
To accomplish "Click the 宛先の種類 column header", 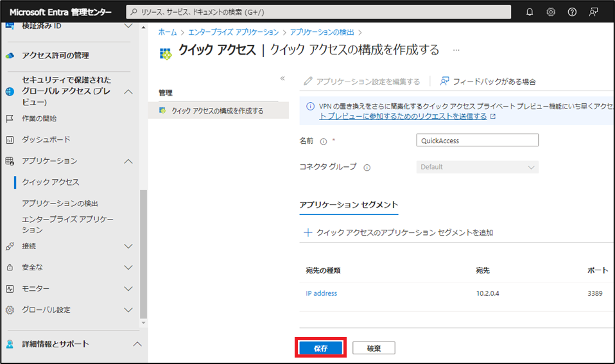I will pos(323,270).
